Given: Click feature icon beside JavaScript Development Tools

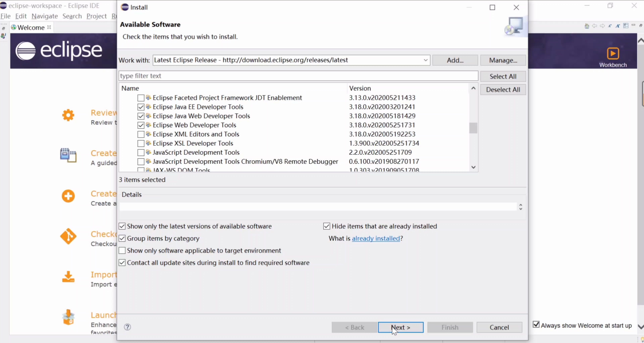Looking at the screenshot, I should coord(148,152).
